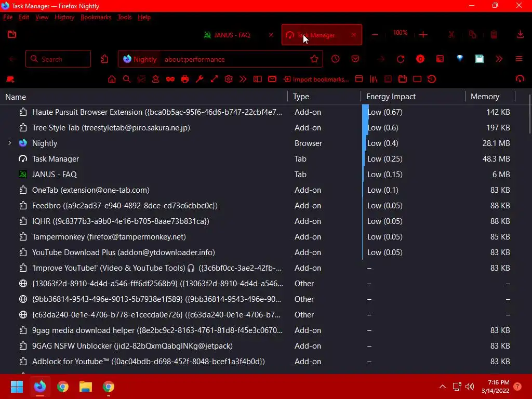Viewport: 532px width, 399px height.
Task: Click the magnifier Find icon in the bookmarks toolbar
Action: pyautogui.click(x=127, y=79)
